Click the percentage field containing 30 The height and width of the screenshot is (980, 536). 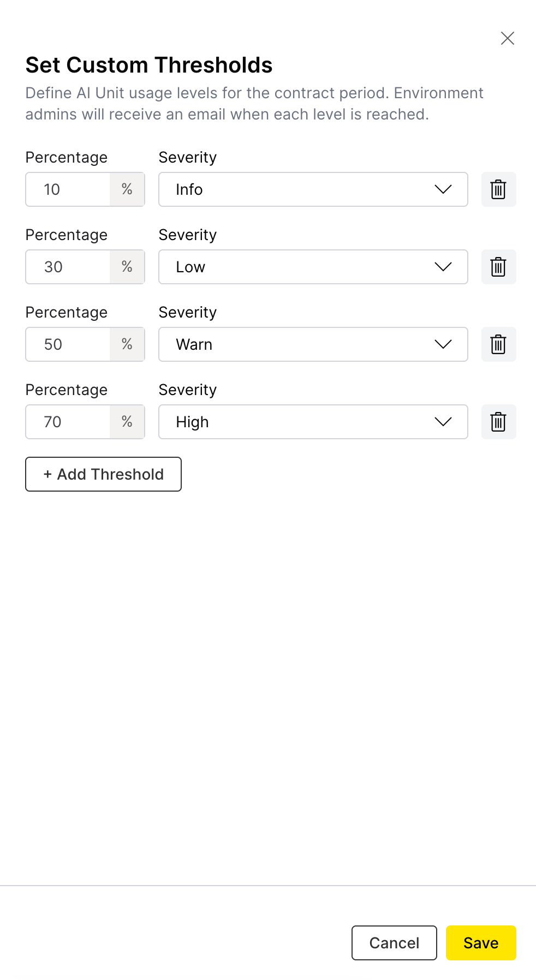coord(68,267)
